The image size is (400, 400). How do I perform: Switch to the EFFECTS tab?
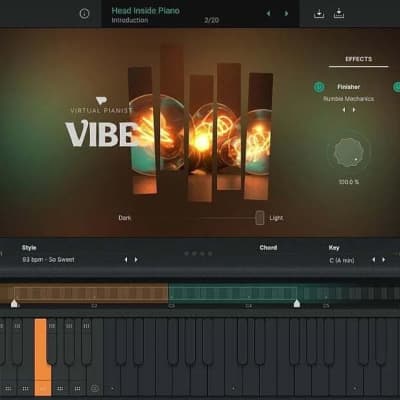358,59
